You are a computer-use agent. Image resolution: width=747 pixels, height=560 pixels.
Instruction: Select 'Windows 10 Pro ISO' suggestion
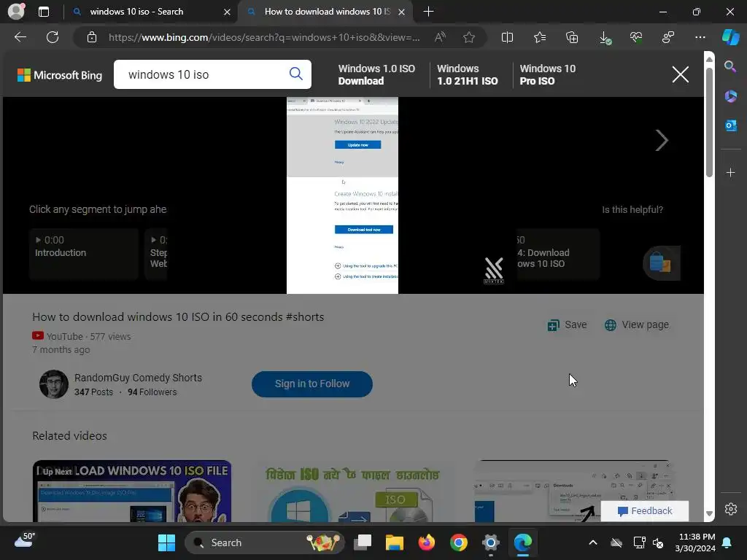coord(547,75)
